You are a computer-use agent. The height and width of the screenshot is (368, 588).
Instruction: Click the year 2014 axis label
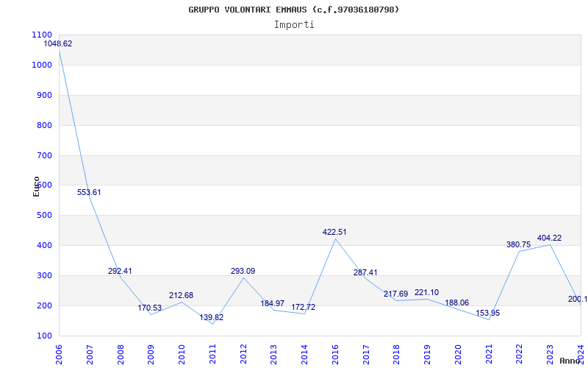pos(304,353)
